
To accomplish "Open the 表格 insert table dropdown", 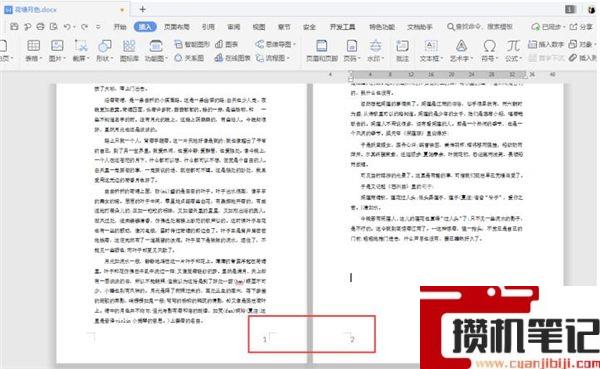I will [33, 51].
